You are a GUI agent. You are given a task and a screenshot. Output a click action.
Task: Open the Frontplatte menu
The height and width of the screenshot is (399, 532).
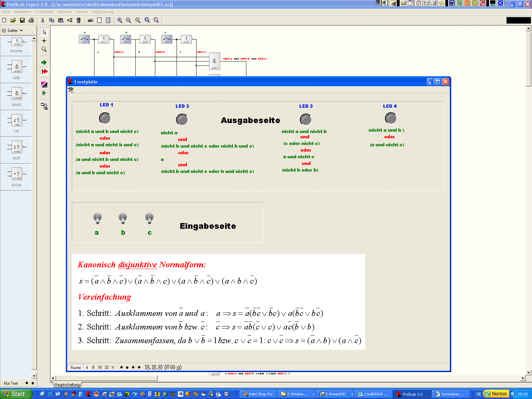44,12
